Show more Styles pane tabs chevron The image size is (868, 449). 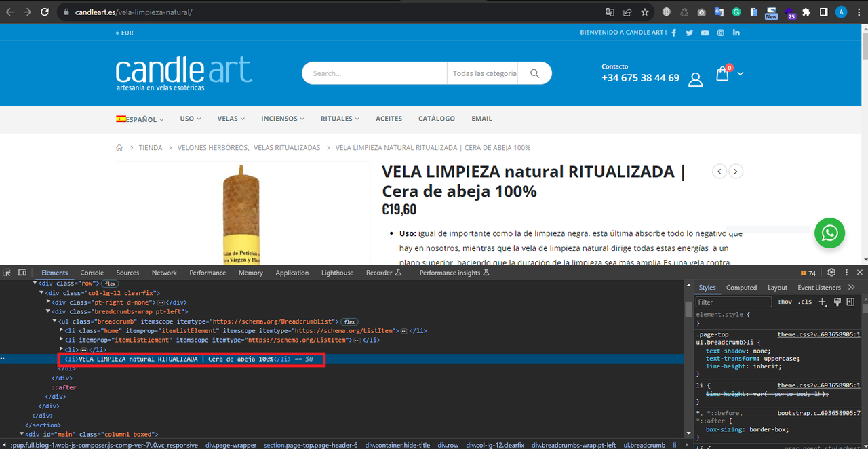[x=852, y=288]
